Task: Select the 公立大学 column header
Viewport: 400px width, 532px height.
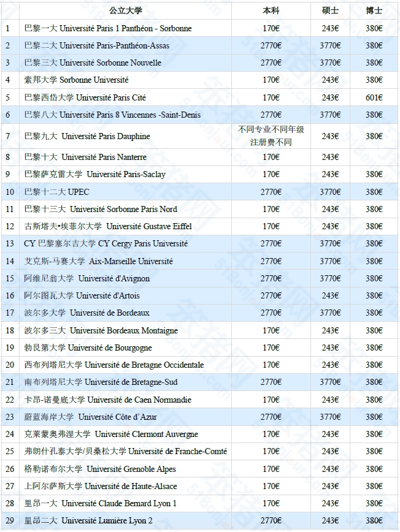Action: tap(125, 10)
